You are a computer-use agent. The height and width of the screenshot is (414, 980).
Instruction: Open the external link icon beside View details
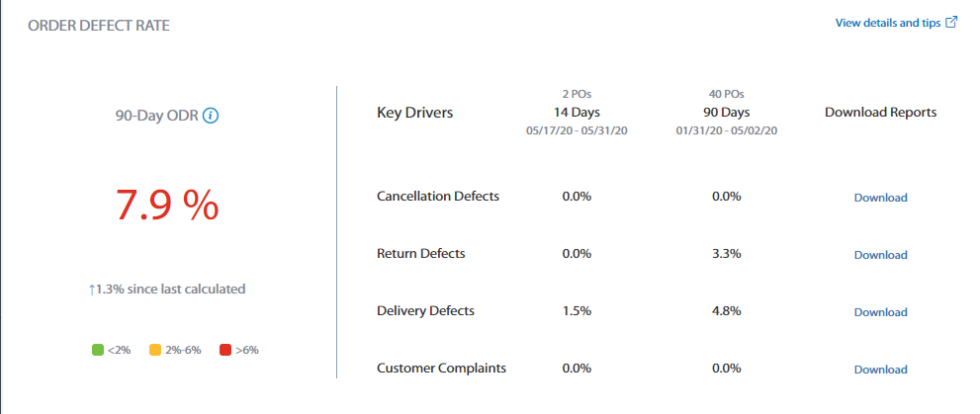point(951,23)
